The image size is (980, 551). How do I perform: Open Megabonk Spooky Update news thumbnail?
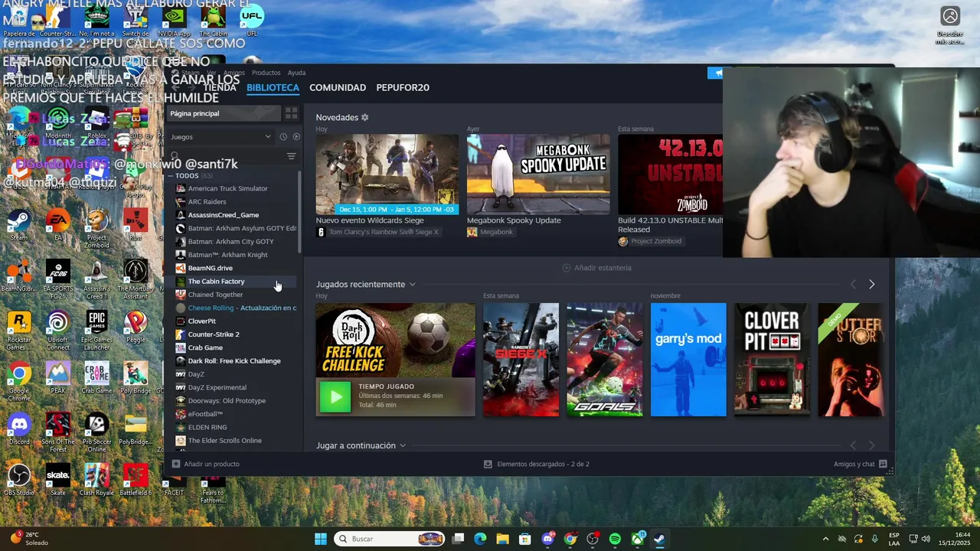538,174
